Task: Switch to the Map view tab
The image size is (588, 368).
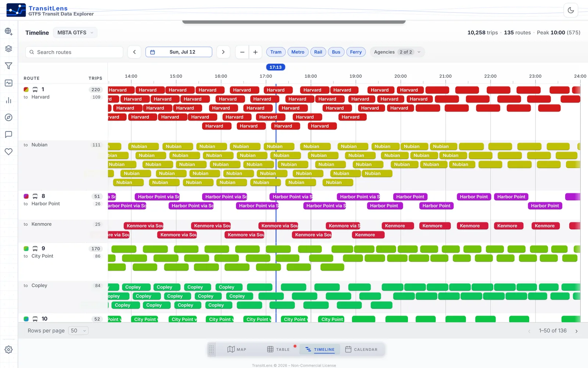Action: pos(237,350)
